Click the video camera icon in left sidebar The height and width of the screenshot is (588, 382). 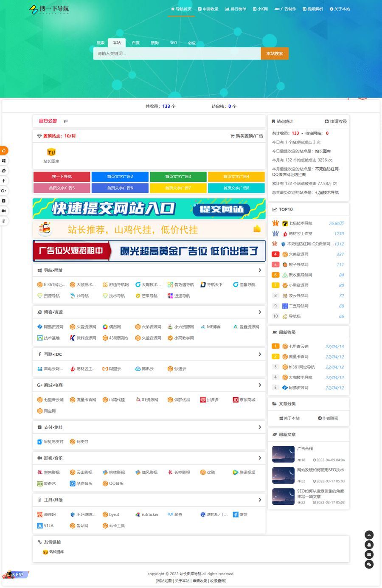tap(4, 211)
